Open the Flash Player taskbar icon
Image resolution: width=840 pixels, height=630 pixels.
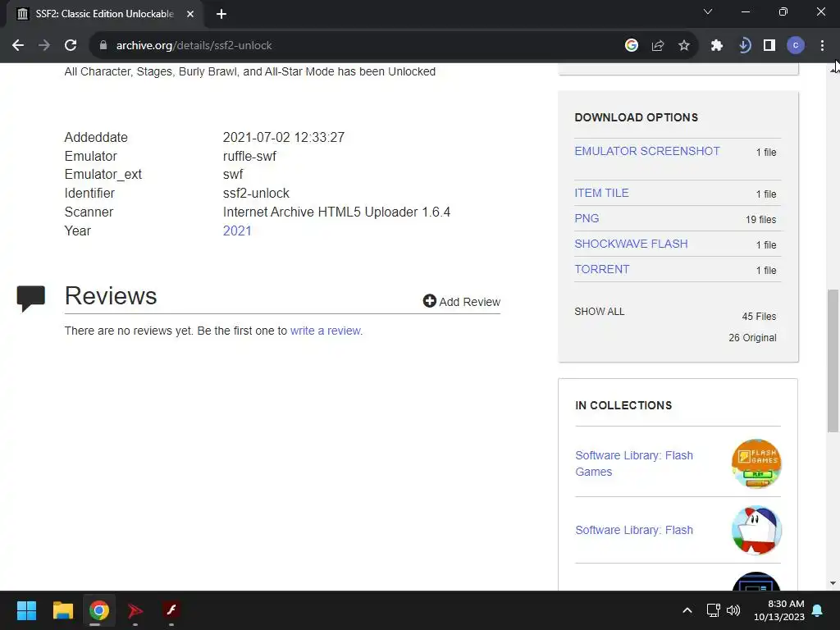[171, 609]
